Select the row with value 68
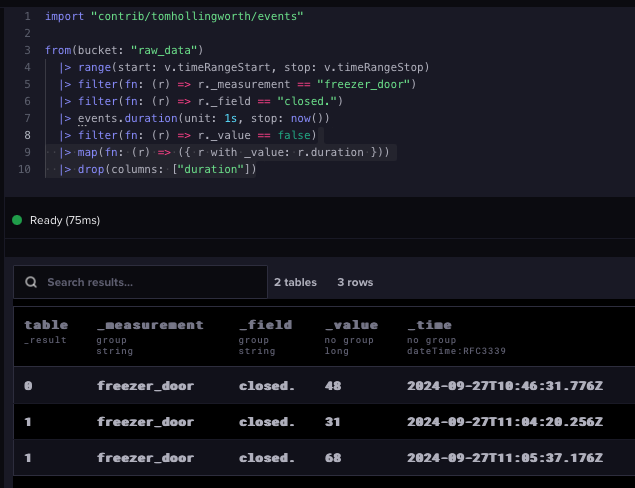Screen dimensions: 635x488 pyautogui.click(x=324, y=458)
